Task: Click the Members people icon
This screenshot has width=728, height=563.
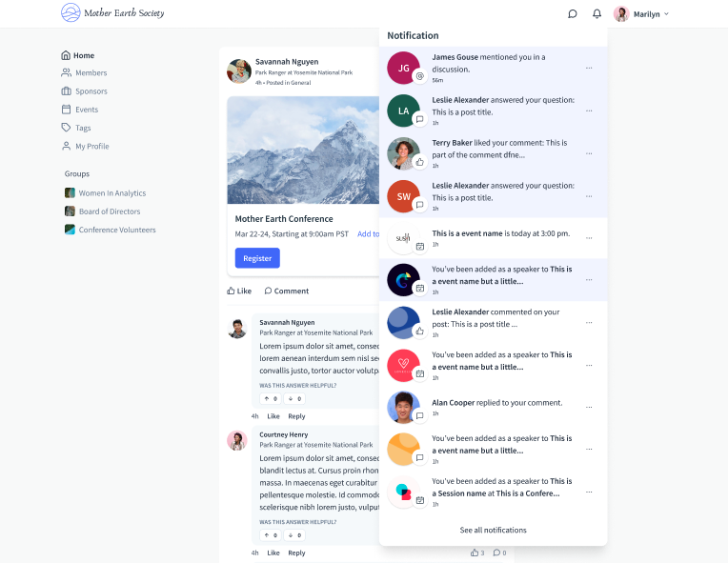Action: coord(67,72)
